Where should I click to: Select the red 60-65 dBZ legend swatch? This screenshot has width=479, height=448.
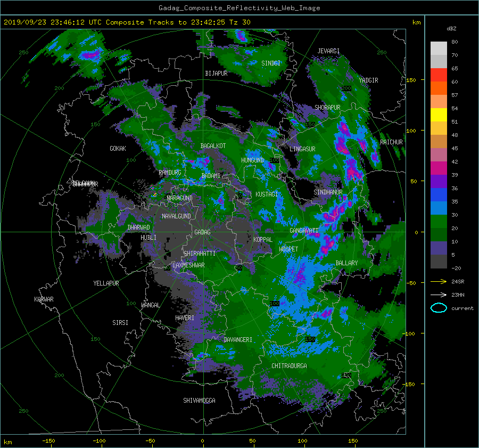coord(439,75)
